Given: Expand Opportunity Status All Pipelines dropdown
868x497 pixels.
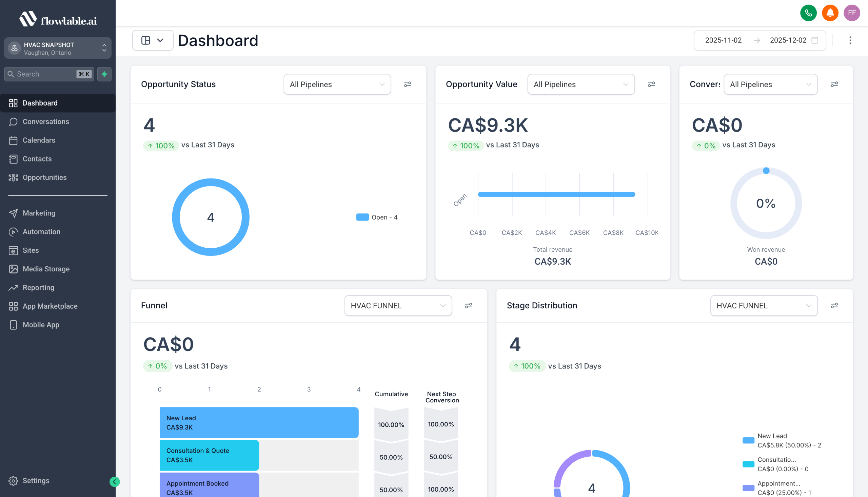Looking at the screenshot, I should click(x=337, y=84).
